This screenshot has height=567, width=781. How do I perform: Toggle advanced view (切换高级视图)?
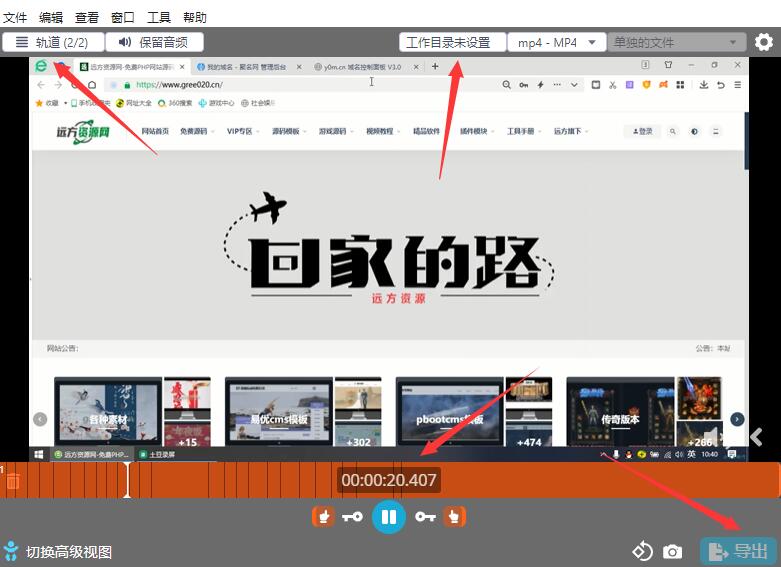[58, 552]
